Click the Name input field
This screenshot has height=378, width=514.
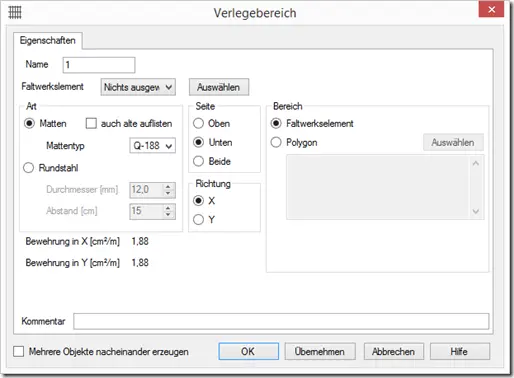99,65
